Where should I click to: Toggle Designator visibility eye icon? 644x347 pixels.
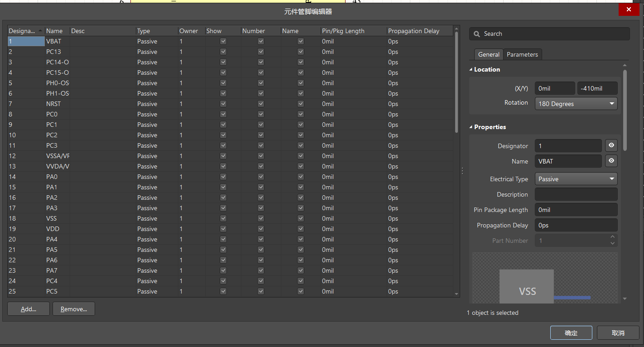[611, 146]
